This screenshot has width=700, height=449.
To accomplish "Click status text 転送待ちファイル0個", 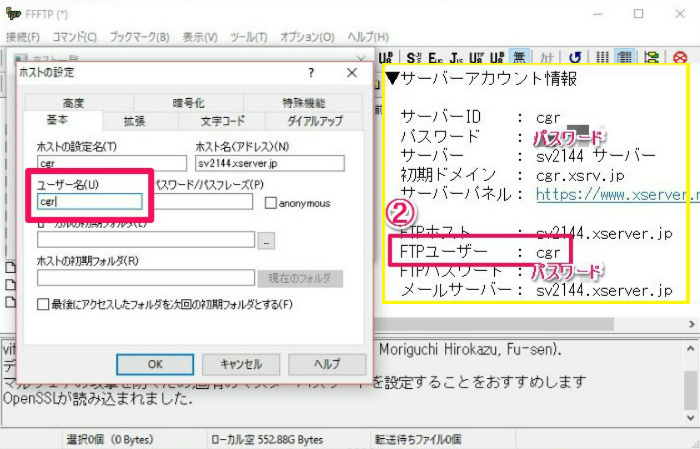I will tap(418, 440).
